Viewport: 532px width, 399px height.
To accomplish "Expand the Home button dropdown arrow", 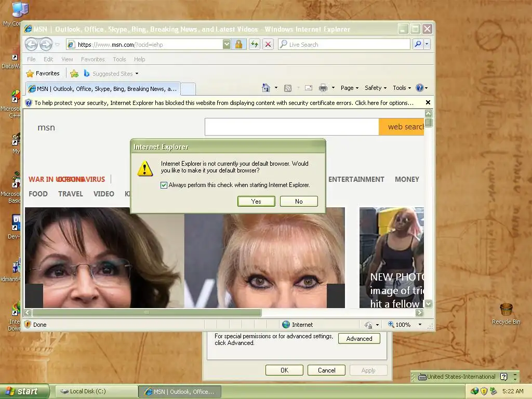I will point(276,88).
